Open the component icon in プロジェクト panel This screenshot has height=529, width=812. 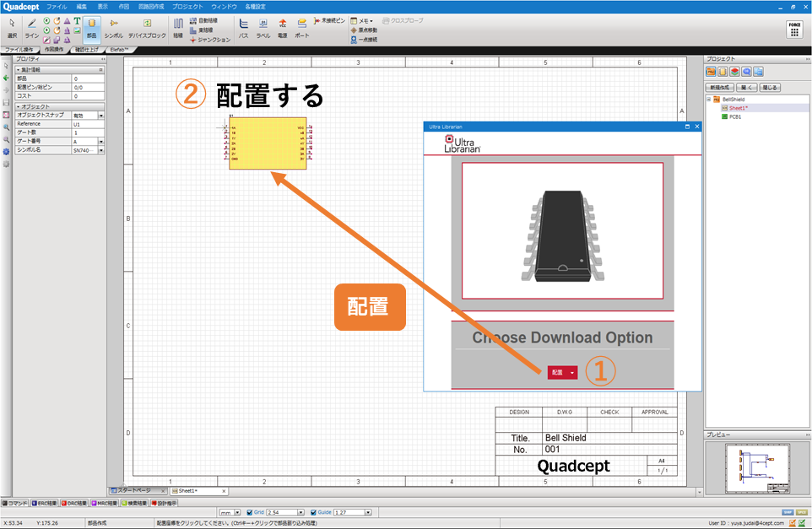click(x=723, y=72)
